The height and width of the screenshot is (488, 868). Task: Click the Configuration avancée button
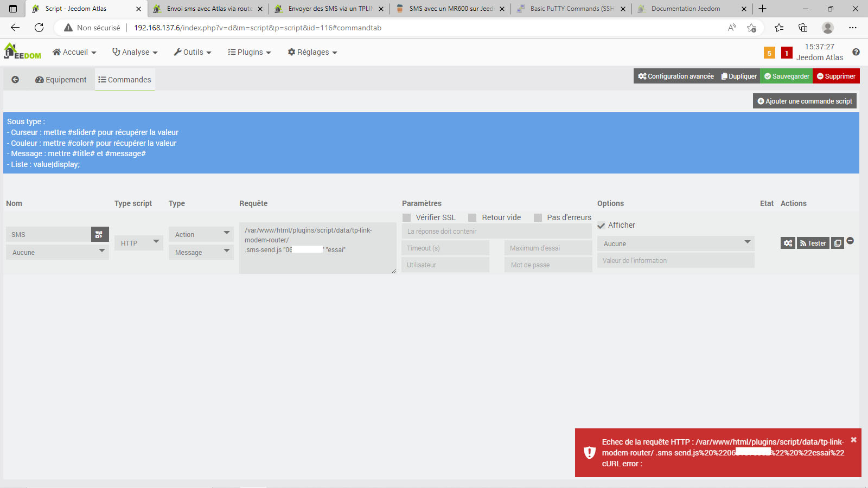(x=676, y=76)
